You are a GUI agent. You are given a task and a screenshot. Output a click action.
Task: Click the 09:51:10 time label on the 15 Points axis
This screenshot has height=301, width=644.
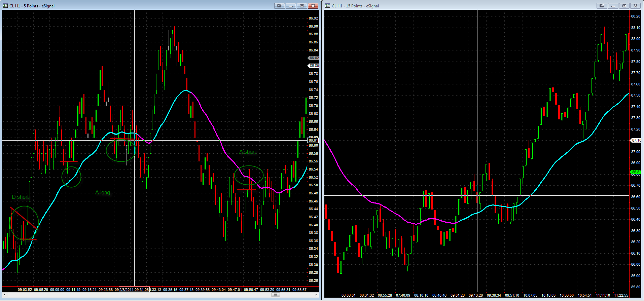pos(512,295)
